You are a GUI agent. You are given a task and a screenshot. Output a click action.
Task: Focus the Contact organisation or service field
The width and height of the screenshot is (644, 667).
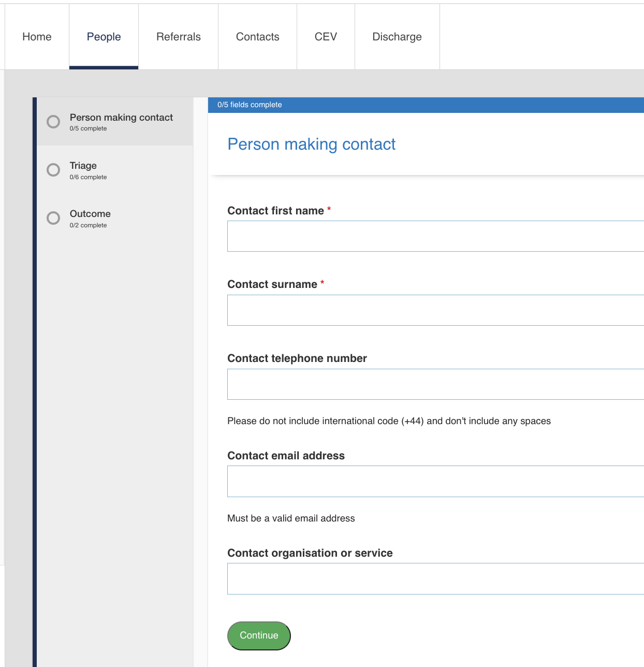click(x=435, y=578)
